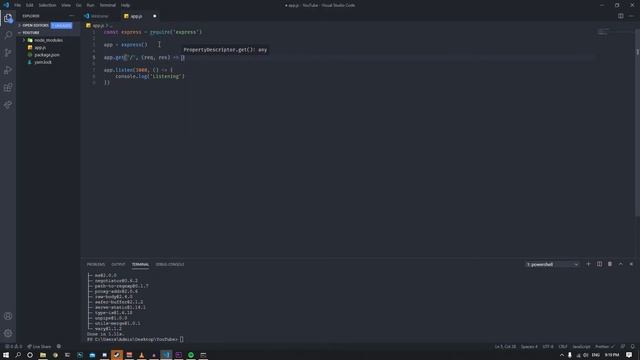Click the unsaved dot on app.js tab
Image resolution: width=640 pixels, height=360 pixels.
coord(155,16)
